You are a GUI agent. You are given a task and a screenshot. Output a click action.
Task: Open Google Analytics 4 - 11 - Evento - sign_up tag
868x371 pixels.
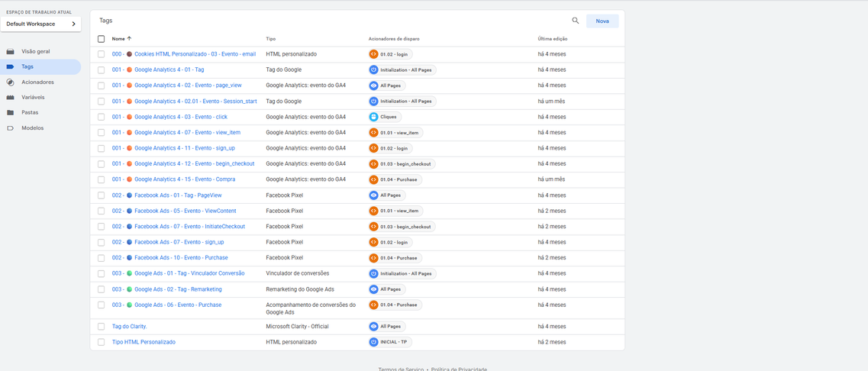[173, 148]
